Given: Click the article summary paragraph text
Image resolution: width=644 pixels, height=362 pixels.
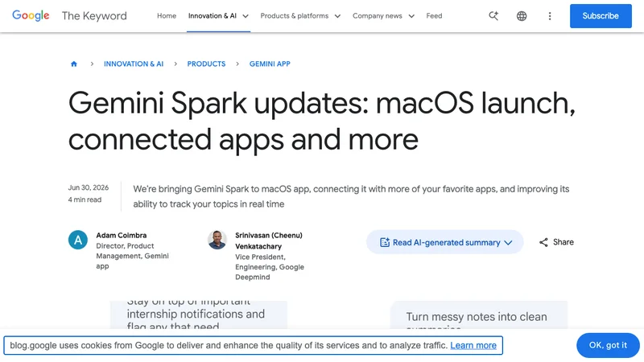Looking at the screenshot, I should pyautogui.click(x=351, y=196).
